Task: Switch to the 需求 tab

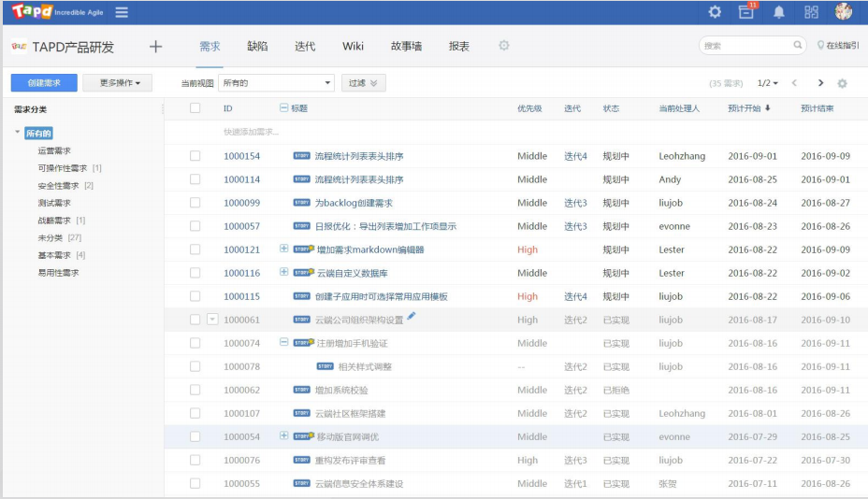Action: coord(210,47)
